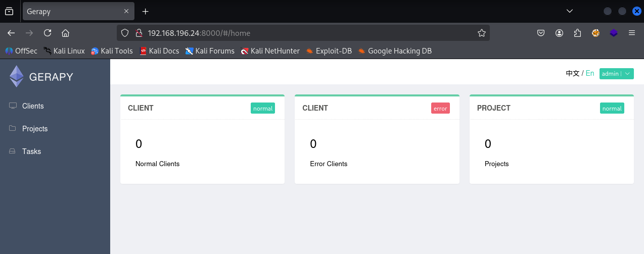Image resolution: width=644 pixels, height=254 pixels.
Task: Open the Firefox hamburger application menu
Action: 631,33
